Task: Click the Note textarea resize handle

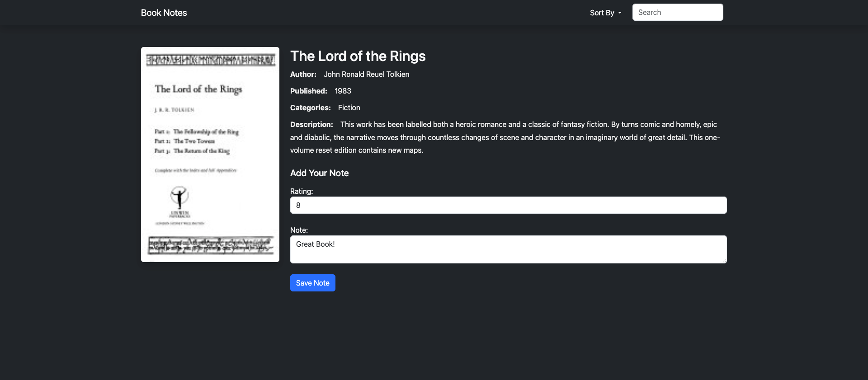Action: (x=724, y=261)
